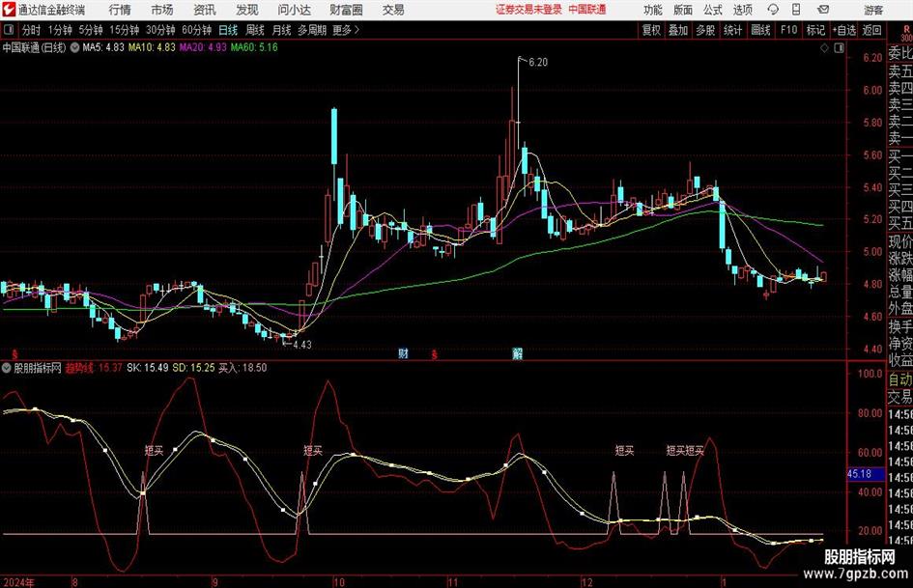Switch to 60分钟 period
The height and width of the screenshot is (588, 913).
point(196,30)
